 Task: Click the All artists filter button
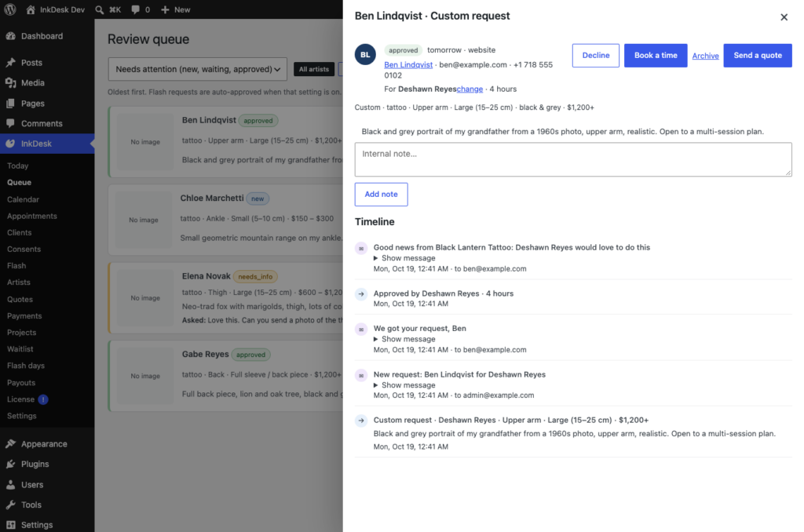pyautogui.click(x=314, y=69)
